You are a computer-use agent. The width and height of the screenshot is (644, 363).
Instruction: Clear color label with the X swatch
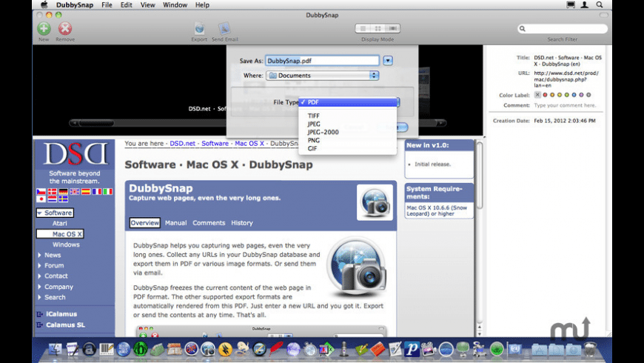537,95
